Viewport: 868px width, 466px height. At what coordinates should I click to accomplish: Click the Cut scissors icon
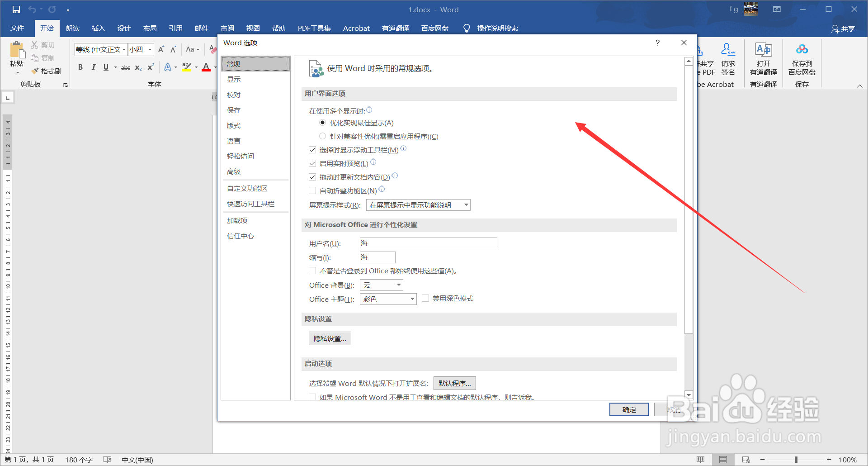tap(34, 45)
